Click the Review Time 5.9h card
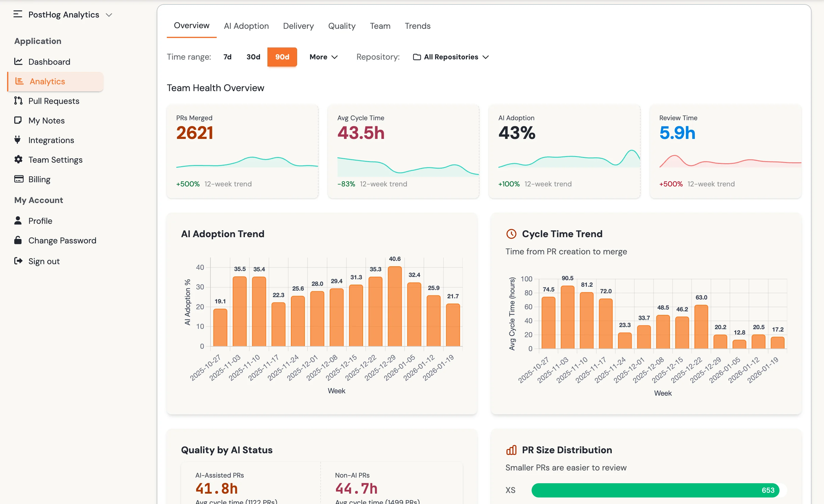This screenshot has height=504, width=824. coord(726,151)
